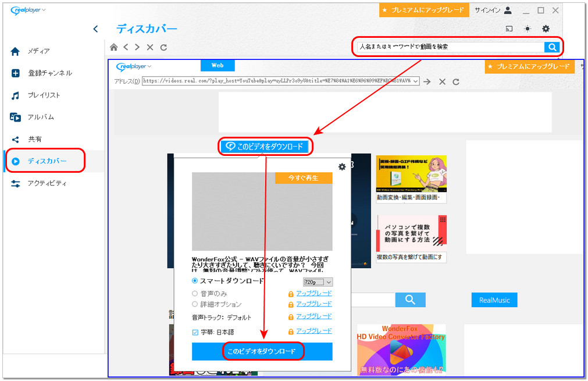The image size is (588, 381).
Task: Click the address URL input field
Action: point(277,81)
